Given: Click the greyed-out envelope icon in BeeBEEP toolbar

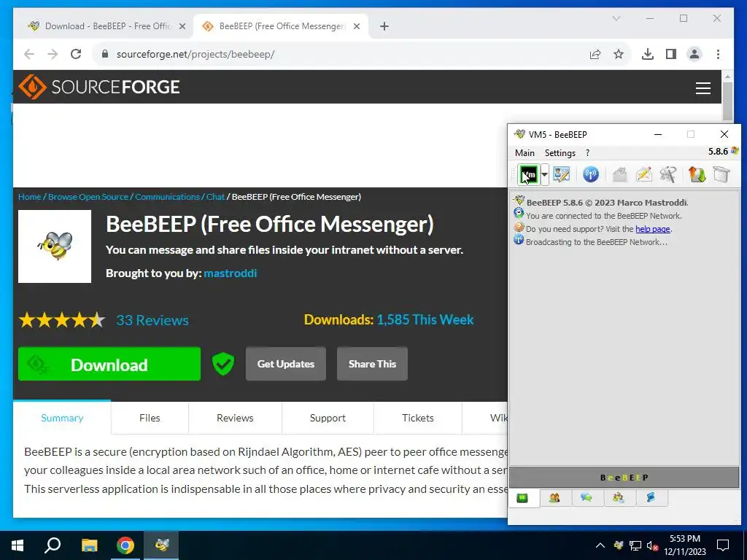Looking at the screenshot, I should (620, 174).
